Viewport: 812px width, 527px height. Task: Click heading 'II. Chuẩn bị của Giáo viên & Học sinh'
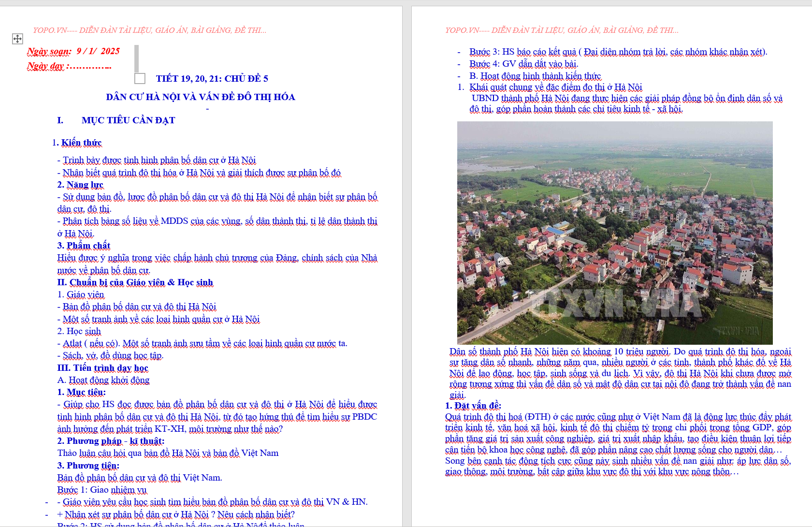click(x=135, y=282)
